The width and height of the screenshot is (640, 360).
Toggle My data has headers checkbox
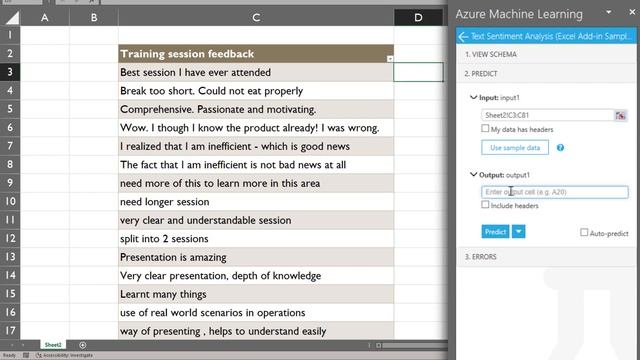point(485,129)
